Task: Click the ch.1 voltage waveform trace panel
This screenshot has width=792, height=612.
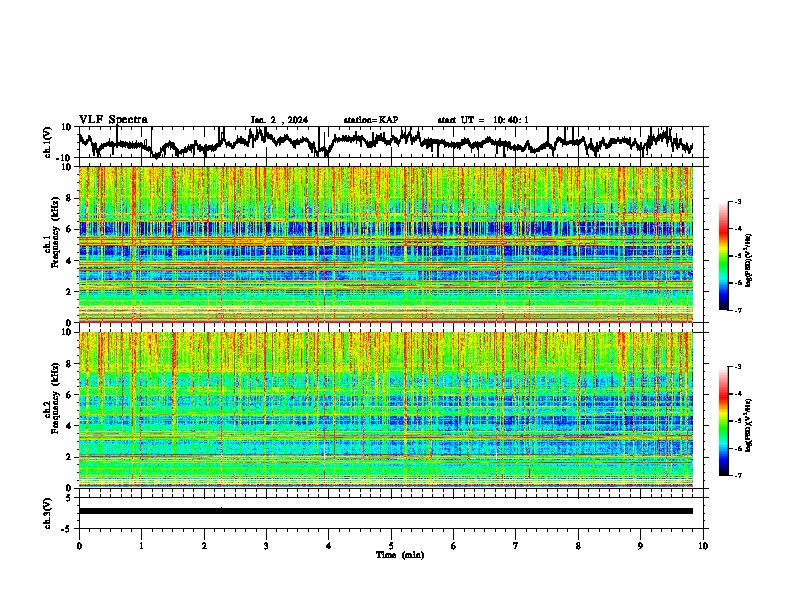Action: (x=391, y=142)
